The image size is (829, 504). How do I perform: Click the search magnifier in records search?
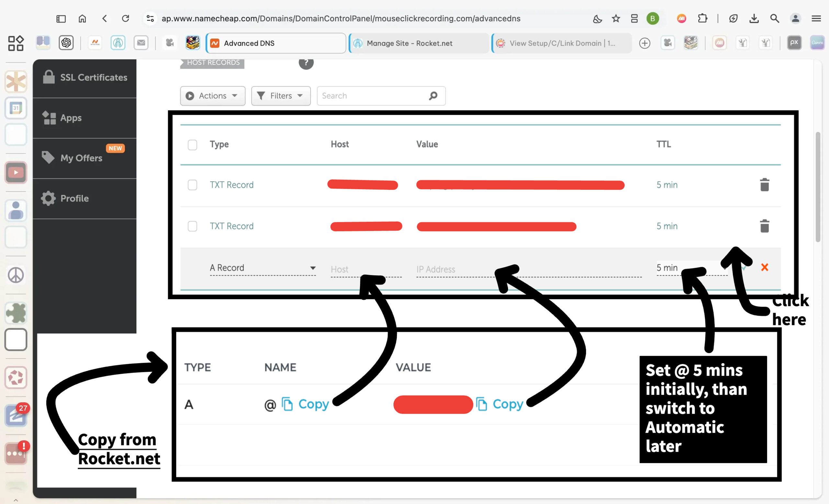(433, 96)
